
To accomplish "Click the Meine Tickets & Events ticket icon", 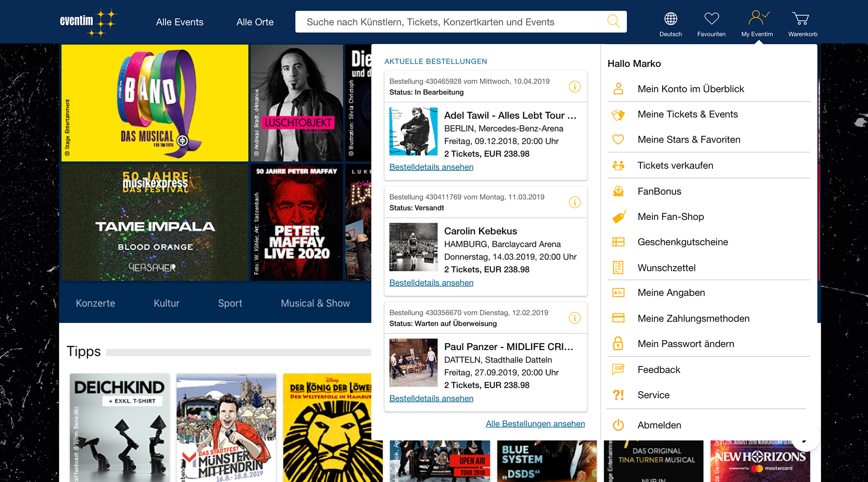I will point(618,115).
